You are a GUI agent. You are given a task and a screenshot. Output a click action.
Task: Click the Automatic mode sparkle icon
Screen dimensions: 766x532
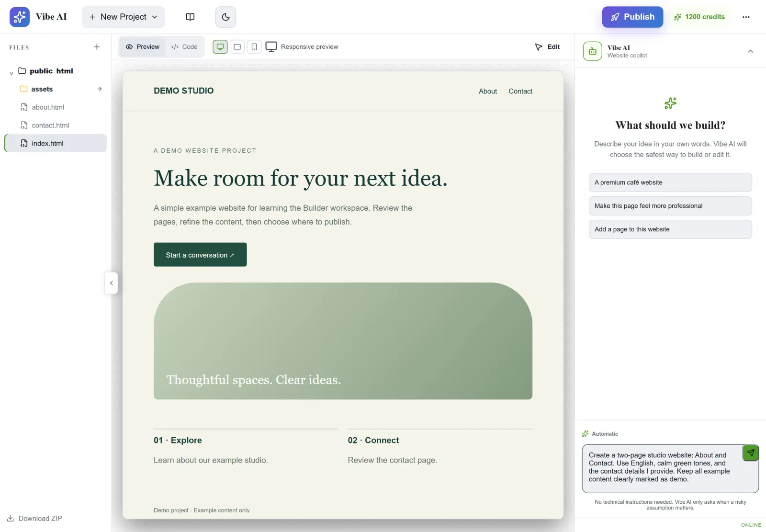tap(586, 434)
